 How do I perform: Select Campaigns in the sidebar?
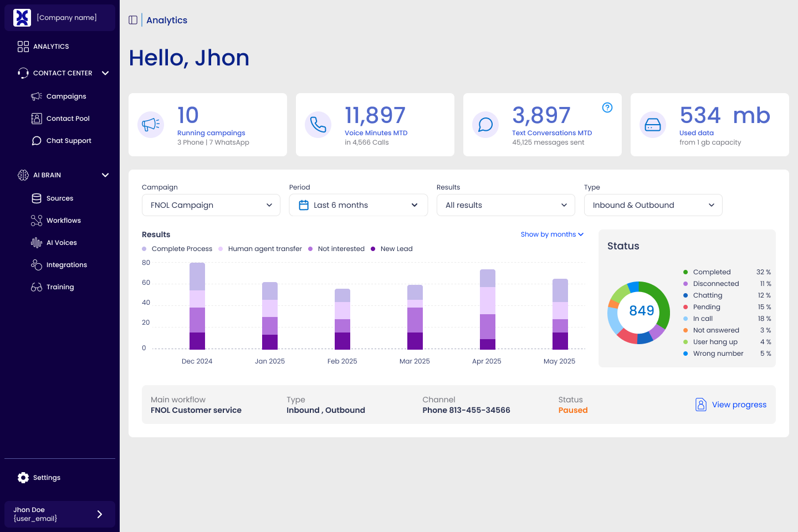pyautogui.click(x=66, y=96)
